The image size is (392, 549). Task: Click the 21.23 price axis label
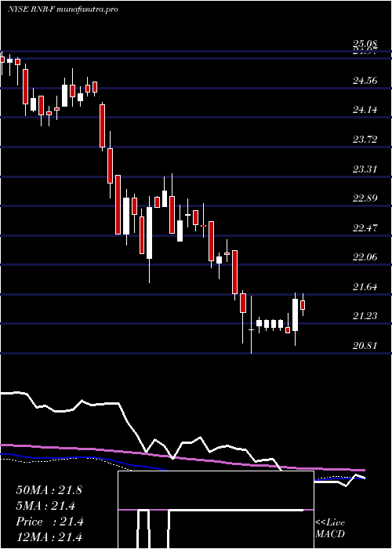click(365, 316)
